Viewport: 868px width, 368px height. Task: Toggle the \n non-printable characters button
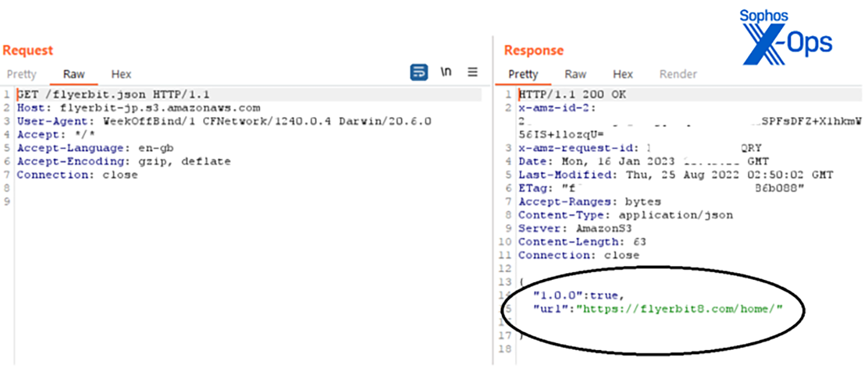(x=446, y=72)
